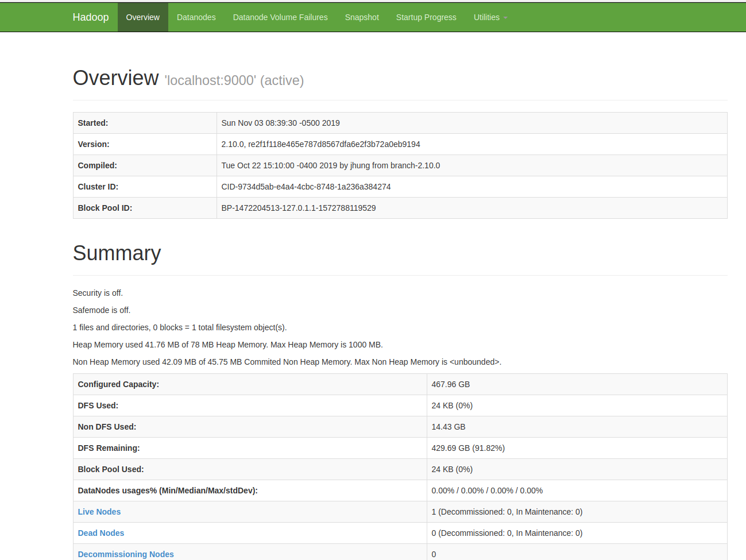Click the 'DFS Remaining:' row label
Screen dimensions: 746x560
(x=109, y=448)
